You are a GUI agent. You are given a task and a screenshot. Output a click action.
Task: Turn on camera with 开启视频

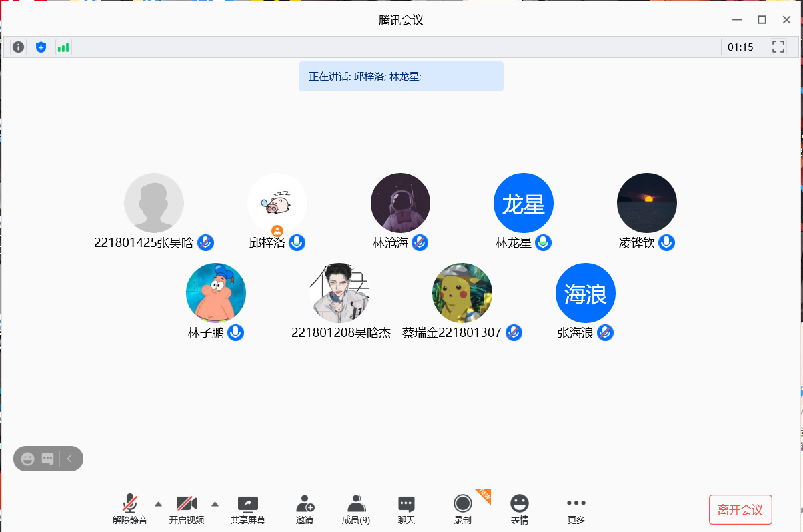point(187,510)
